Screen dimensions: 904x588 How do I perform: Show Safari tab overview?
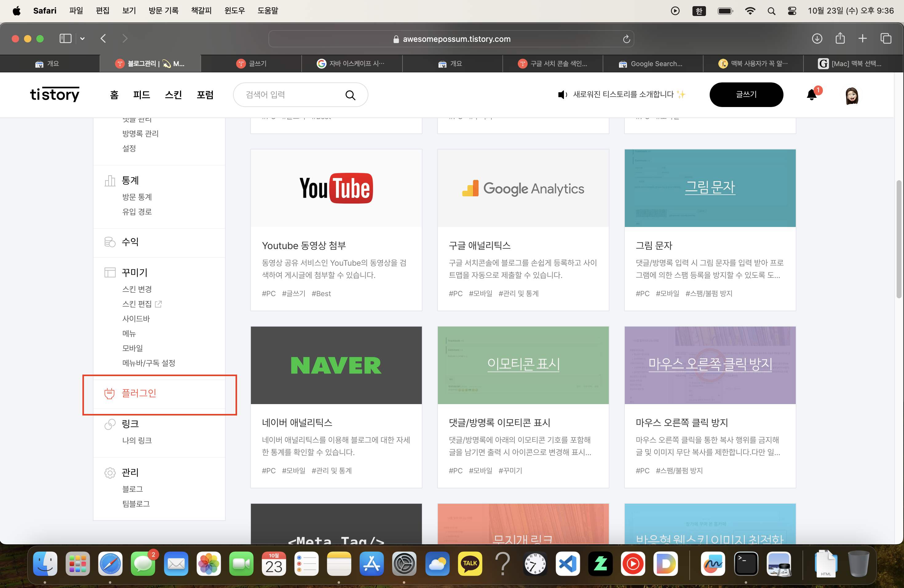(886, 38)
